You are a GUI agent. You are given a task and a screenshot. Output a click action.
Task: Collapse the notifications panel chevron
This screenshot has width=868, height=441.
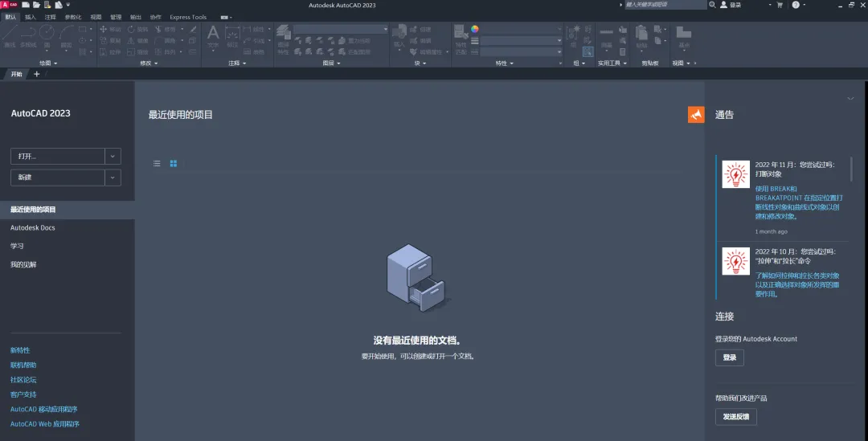(x=850, y=99)
